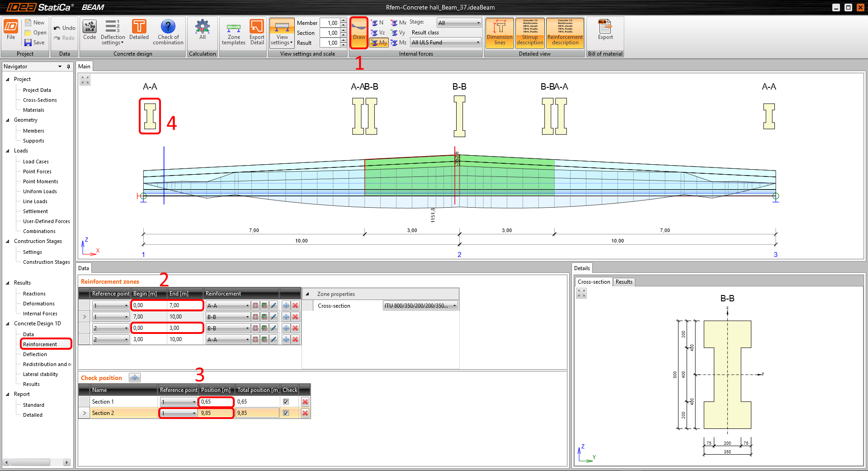The height and width of the screenshot is (471, 868).
Task: Select Reinforcement in the navigator tree
Action: point(40,344)
